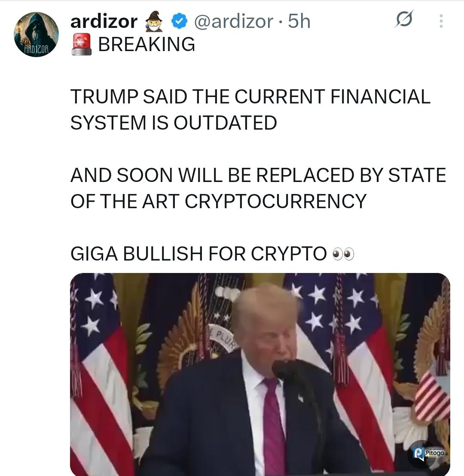Open the Grok slashed-circle icon
The height and width of the screenshot is (476, 464).
point(404,19)
